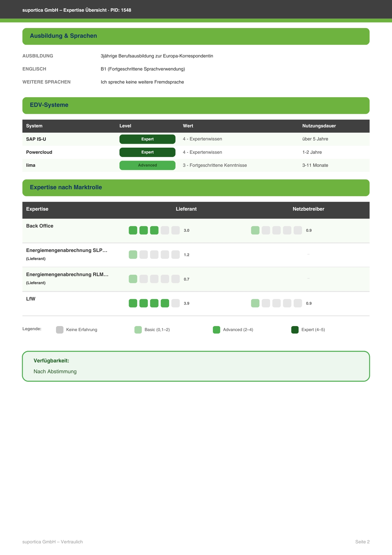
Task: Click first rating box of Back Office Lieferant
Action: tap(133, 230)
